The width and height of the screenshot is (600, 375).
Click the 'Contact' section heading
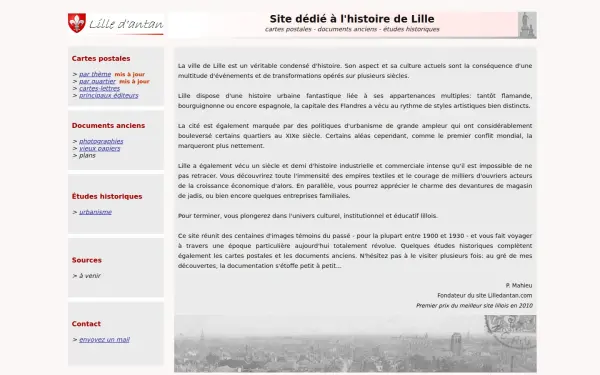tap(86, 324)
